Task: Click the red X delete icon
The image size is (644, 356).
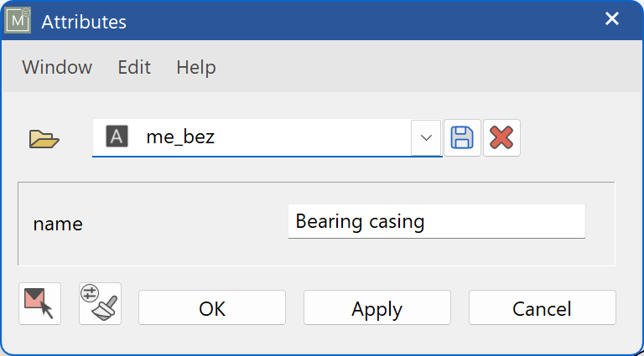Action: click(x=501, y=137)
